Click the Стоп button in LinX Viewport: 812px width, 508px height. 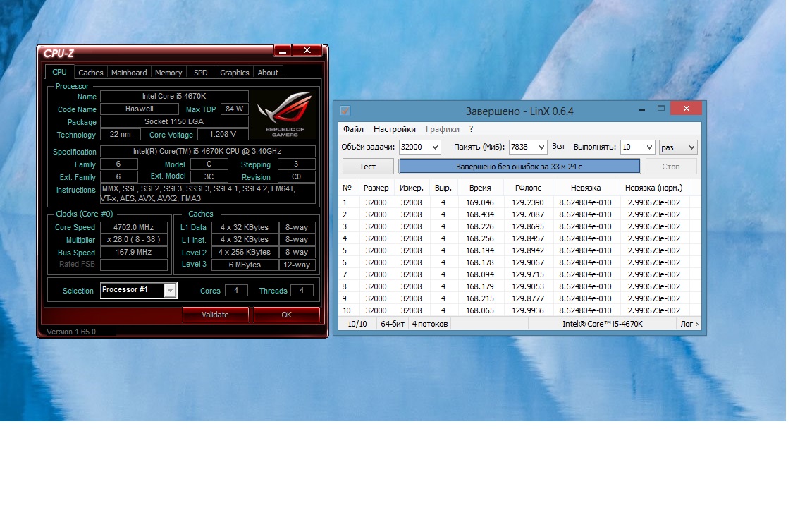tap(670, 167)
